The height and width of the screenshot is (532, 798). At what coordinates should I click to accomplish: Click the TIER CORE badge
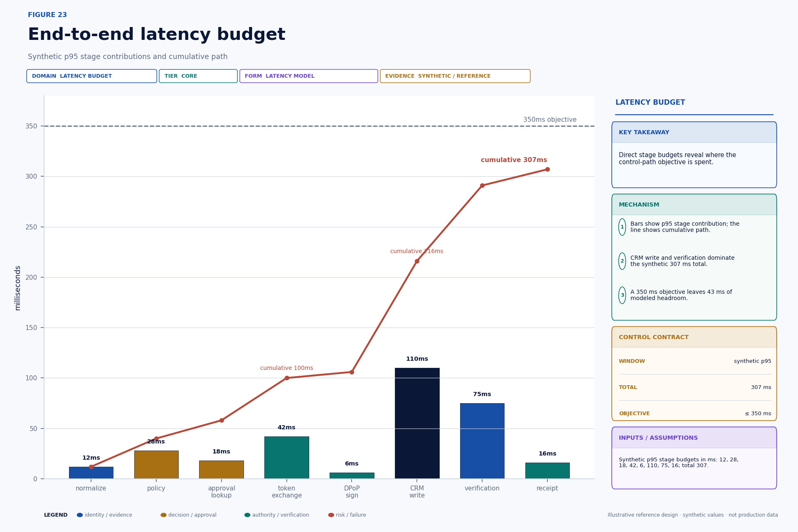[198, 76]
